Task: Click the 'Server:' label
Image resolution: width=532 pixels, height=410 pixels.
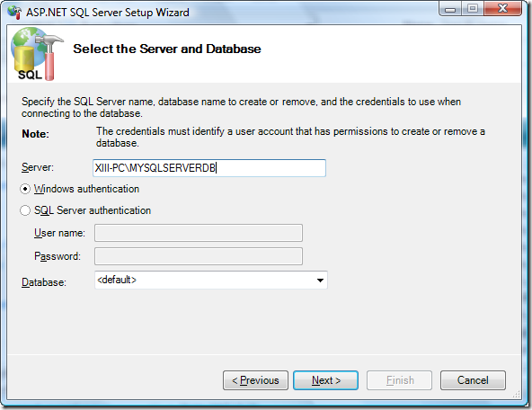Action: pyautogui.click(x=38, y=167)
